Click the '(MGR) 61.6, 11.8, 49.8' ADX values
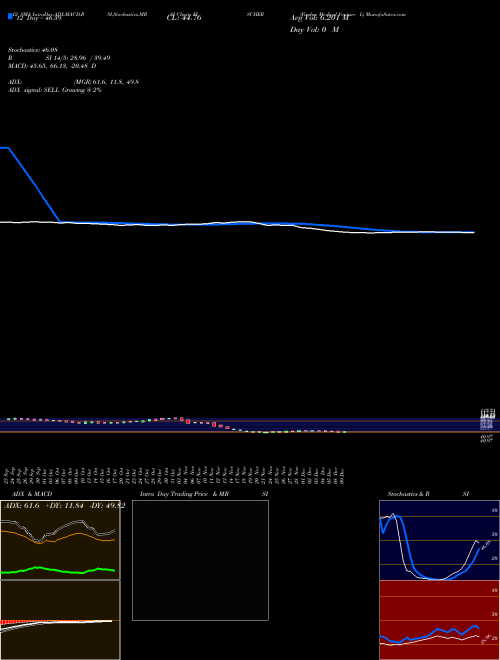 [106, 82]
